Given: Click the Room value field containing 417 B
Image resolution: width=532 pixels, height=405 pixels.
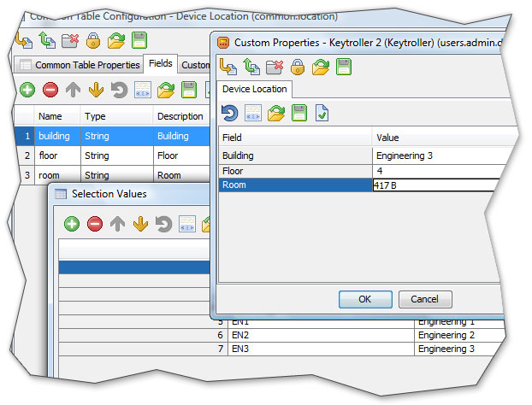Looking at the screenshot, I should [436, 185].
